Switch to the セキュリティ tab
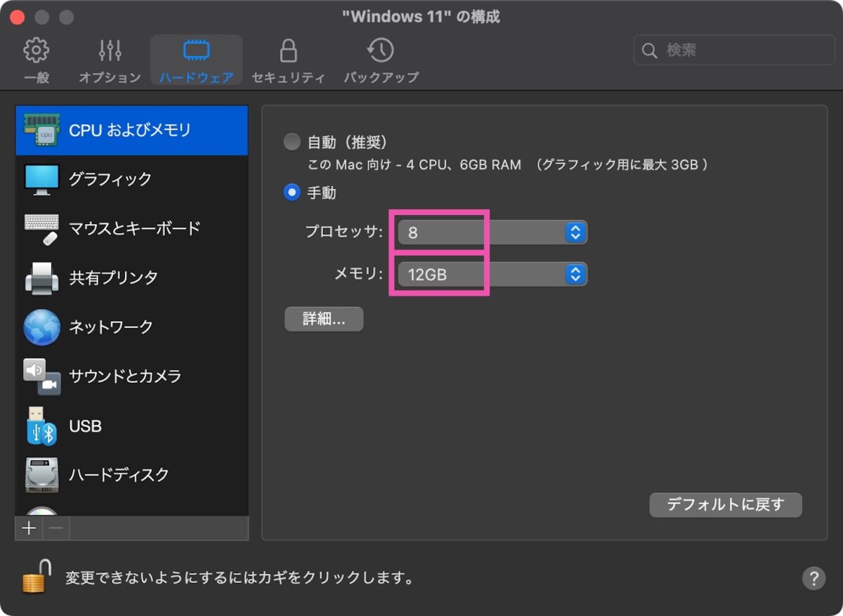Screen dimensions: 843x616 click(288, 59)
